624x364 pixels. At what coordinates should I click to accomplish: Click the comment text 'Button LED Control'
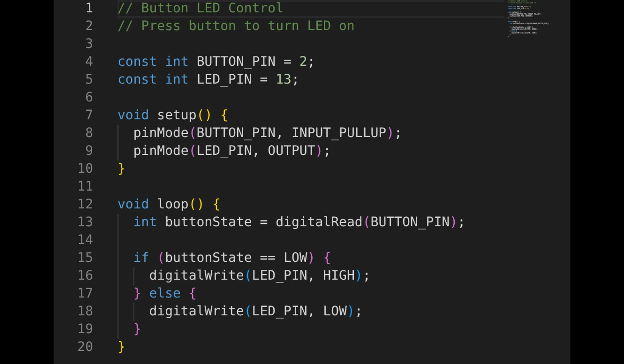click(212, 8)
